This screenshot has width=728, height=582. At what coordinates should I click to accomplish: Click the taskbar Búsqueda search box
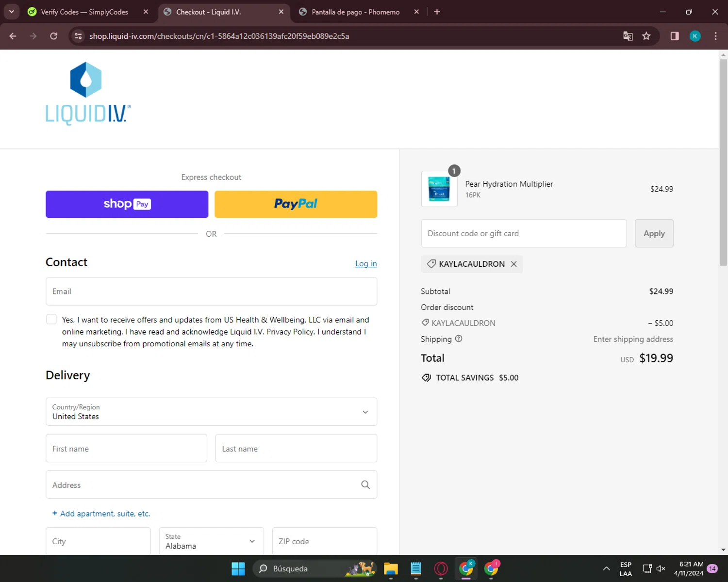click(315, 568)
